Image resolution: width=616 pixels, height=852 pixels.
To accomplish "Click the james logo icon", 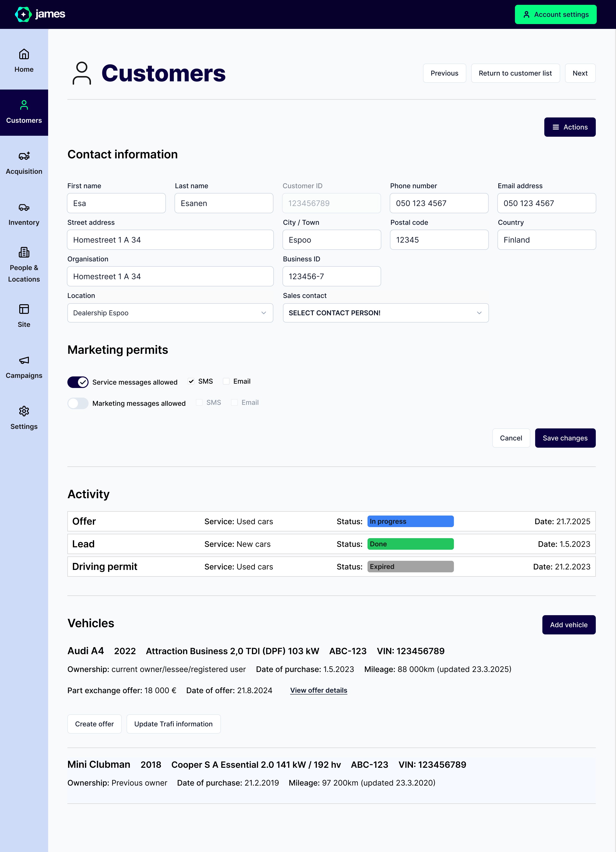I will (x=23, y=14).
